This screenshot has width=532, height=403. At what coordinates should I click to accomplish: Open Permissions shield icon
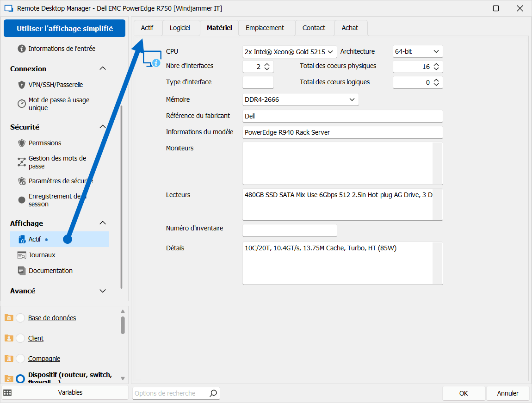21,143
